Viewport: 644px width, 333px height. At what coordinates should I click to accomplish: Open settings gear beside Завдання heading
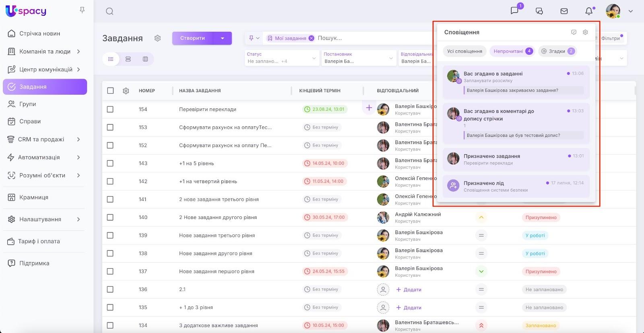point(157,38)
